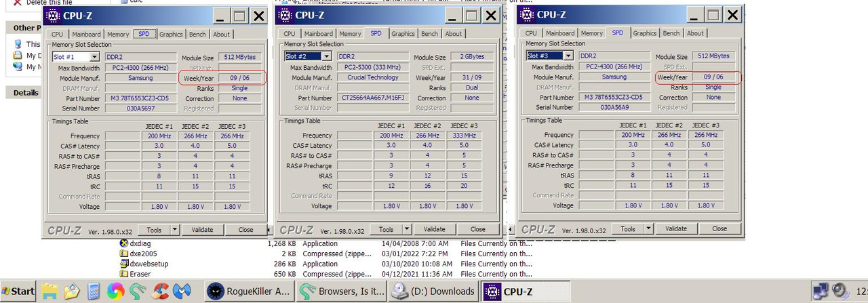
Task: Expand Tools arrow in Slot #1 CPU-Z window
Action: [x=175, y=230]
